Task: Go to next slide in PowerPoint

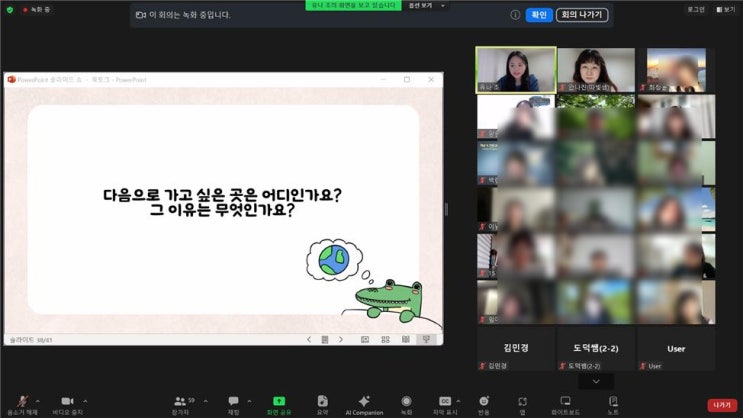Action: point(341,339)
